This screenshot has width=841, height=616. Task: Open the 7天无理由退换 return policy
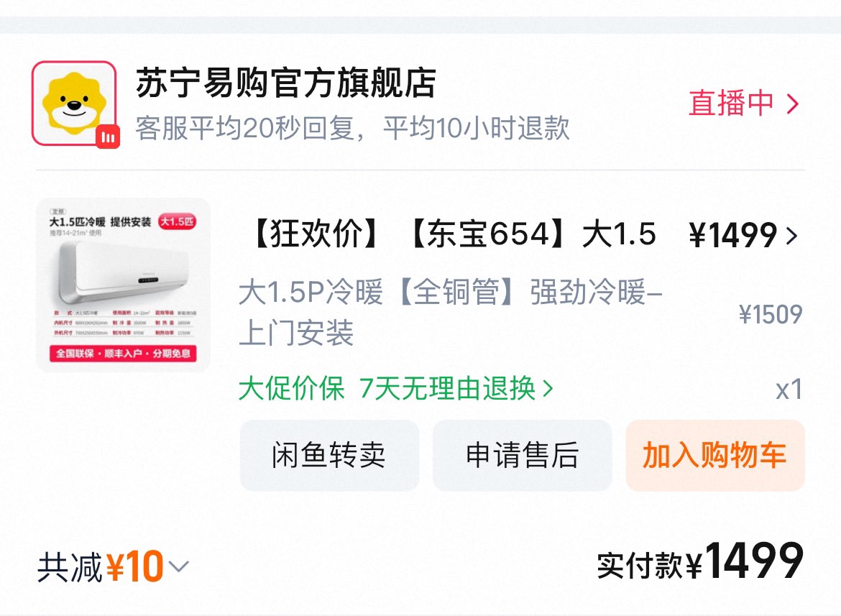[x=448, y=388]
